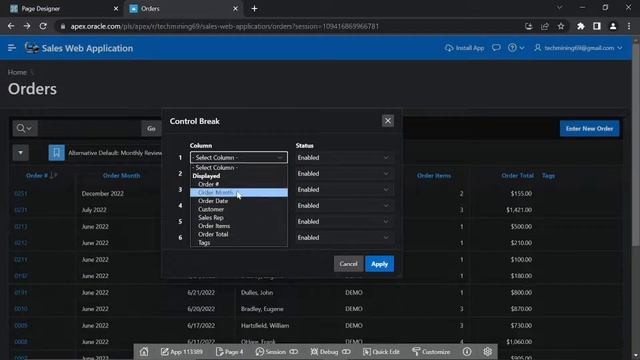Open the user account menu

coord(578,48)
